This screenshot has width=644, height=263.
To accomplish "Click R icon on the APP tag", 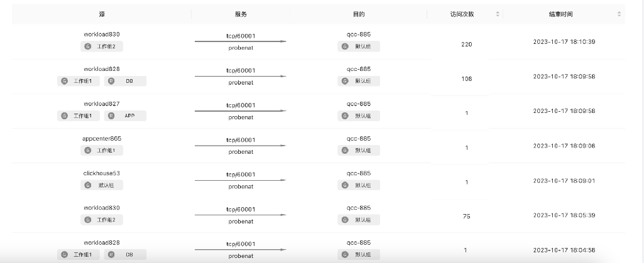I will 111,115.
